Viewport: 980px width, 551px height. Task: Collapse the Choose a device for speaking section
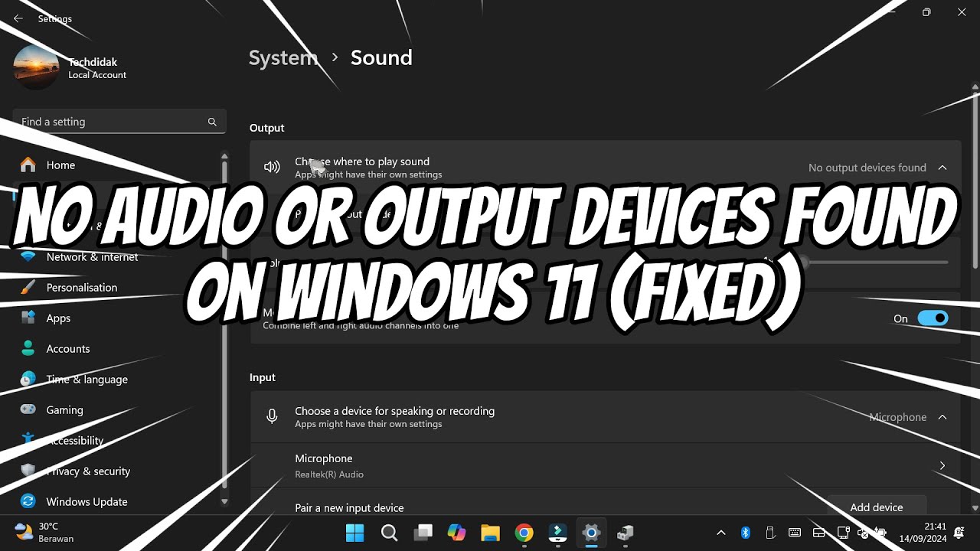pyautogui.click(x=942, y=417)
